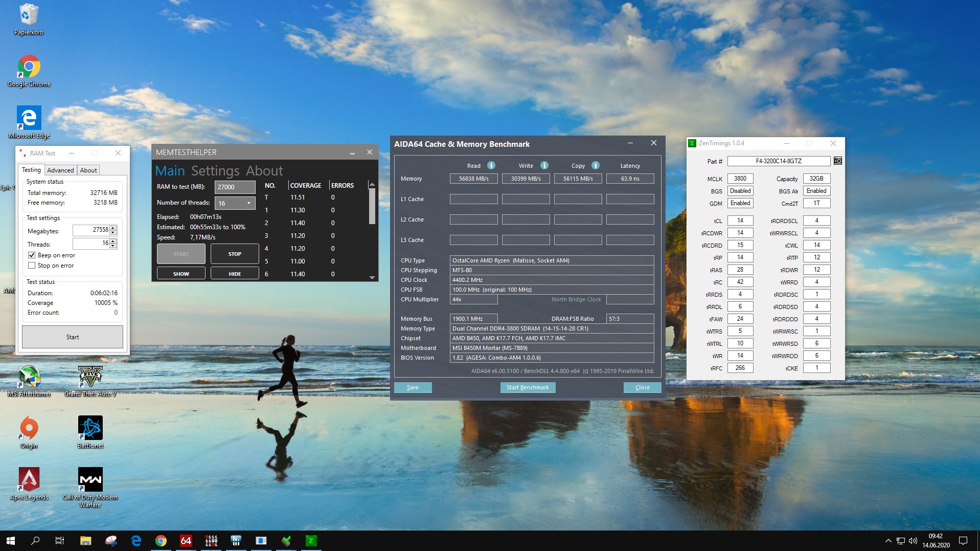
Task: Open the Papierkorb recycle bin icon
Action: pyautogui.click(x=29, y=19)
